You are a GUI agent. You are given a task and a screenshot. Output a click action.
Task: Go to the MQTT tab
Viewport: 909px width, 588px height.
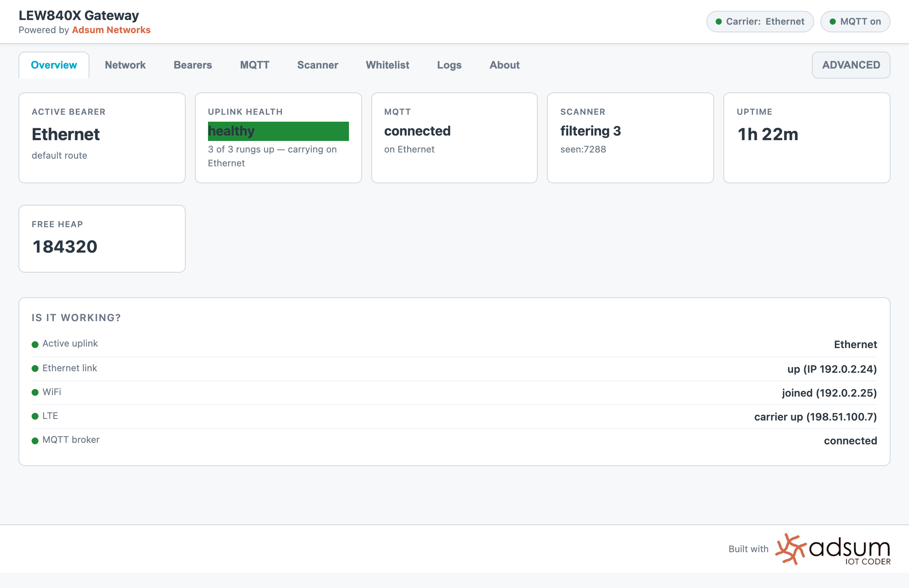pyautogui.click(x=255, y=65)
